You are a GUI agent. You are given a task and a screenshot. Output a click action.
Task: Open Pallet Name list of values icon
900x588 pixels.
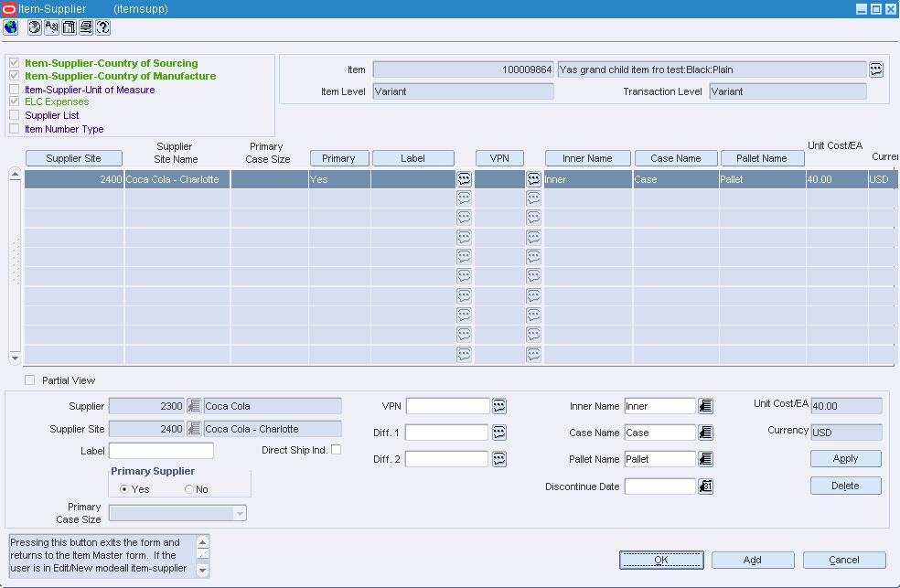tap(705, 459)
